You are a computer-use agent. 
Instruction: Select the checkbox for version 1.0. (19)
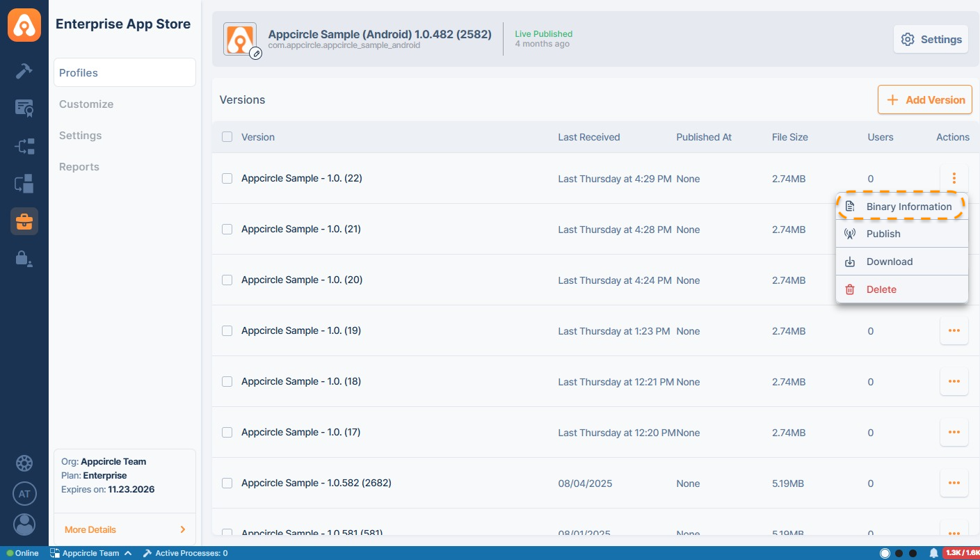coord(227,331)
